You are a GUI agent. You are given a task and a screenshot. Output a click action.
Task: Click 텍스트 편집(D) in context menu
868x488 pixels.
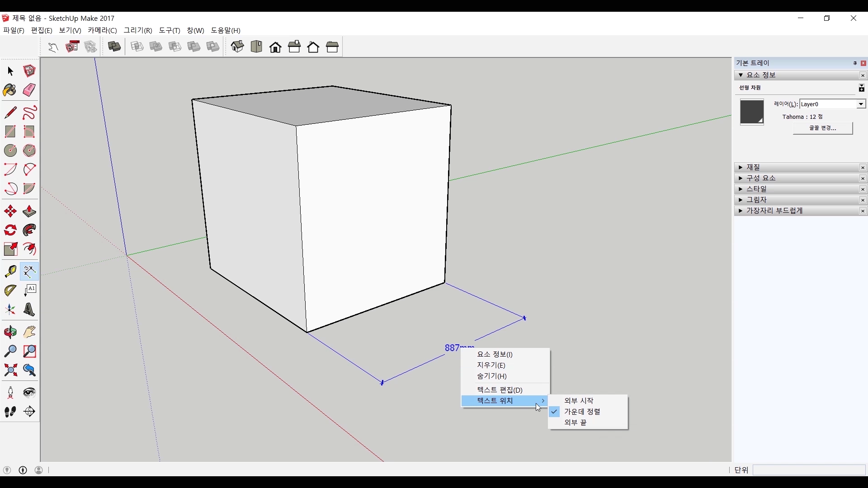tap(500, 390)
